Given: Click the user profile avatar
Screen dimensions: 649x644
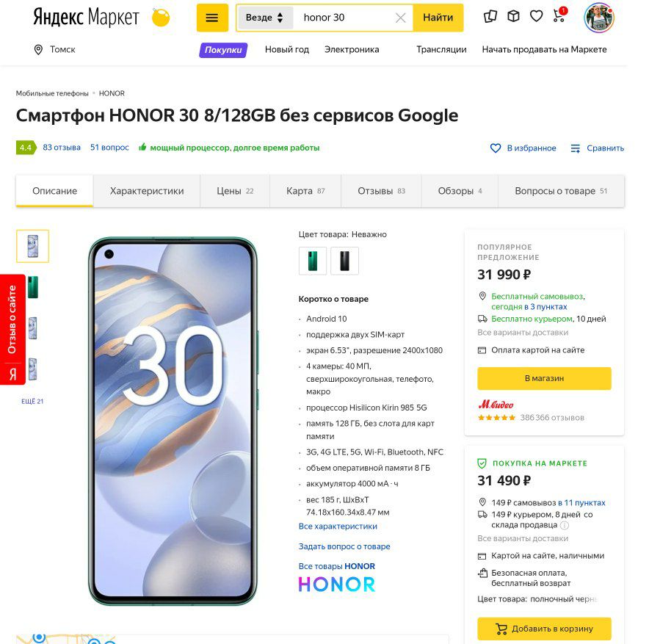Looking at the screenshot, I should click(x=599, y=18).
